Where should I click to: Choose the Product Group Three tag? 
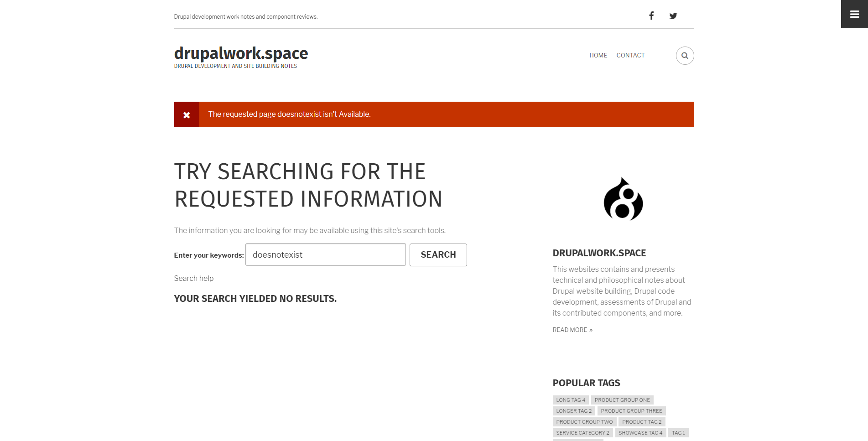[631, 411]
